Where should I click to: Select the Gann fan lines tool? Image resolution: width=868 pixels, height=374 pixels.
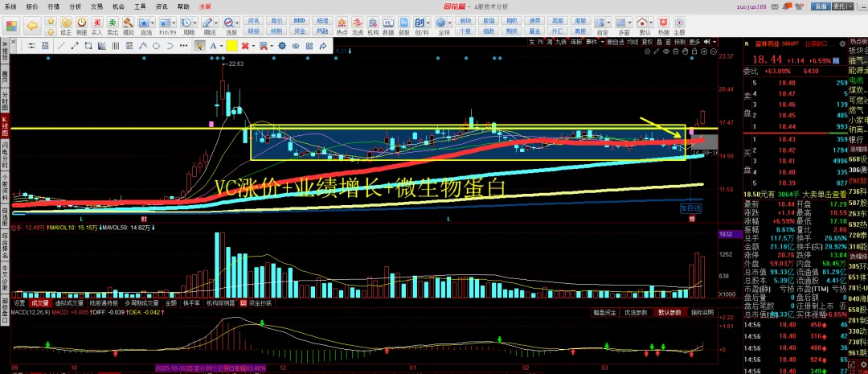point(102,45)
